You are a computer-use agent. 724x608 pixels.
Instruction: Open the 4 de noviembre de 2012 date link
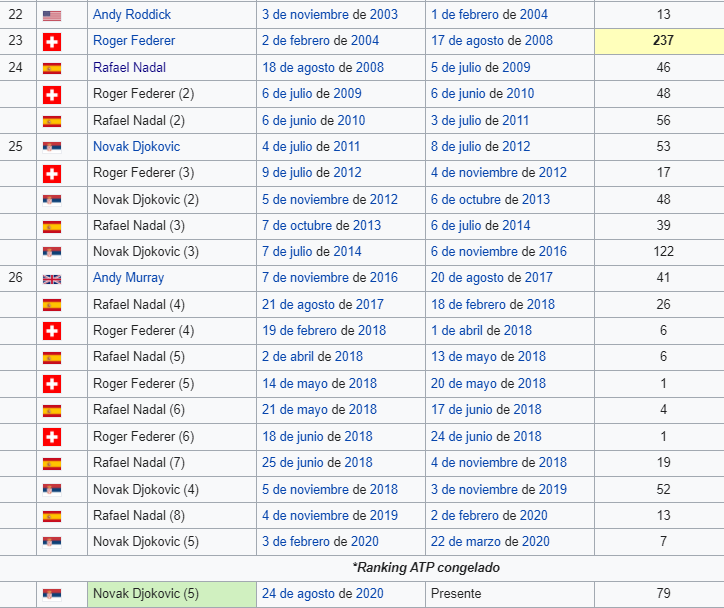tap(499, 173)
